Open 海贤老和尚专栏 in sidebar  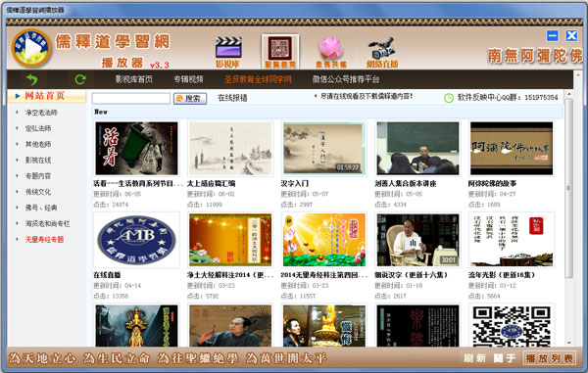48,223
